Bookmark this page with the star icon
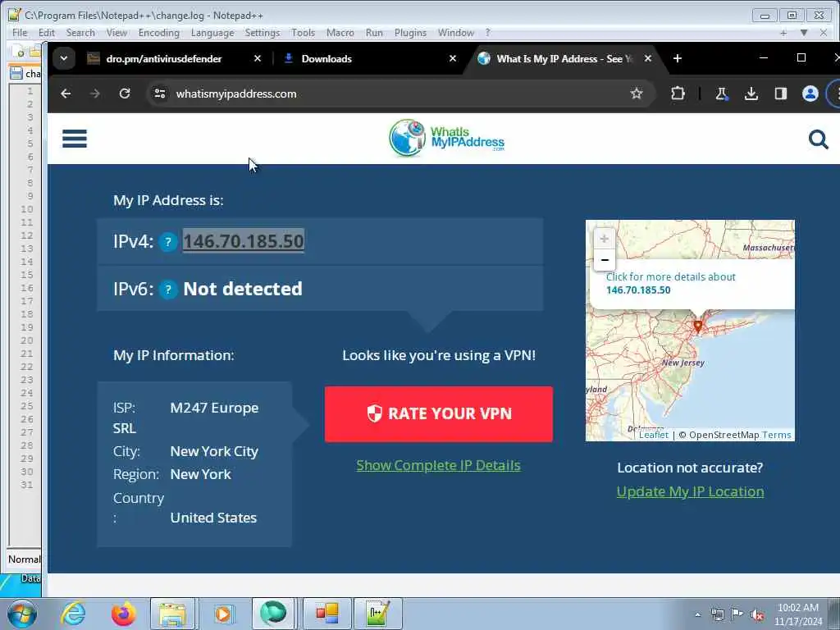Image resolution: width=840 pixels, height=630 pixels. click(x=636, y=94)
